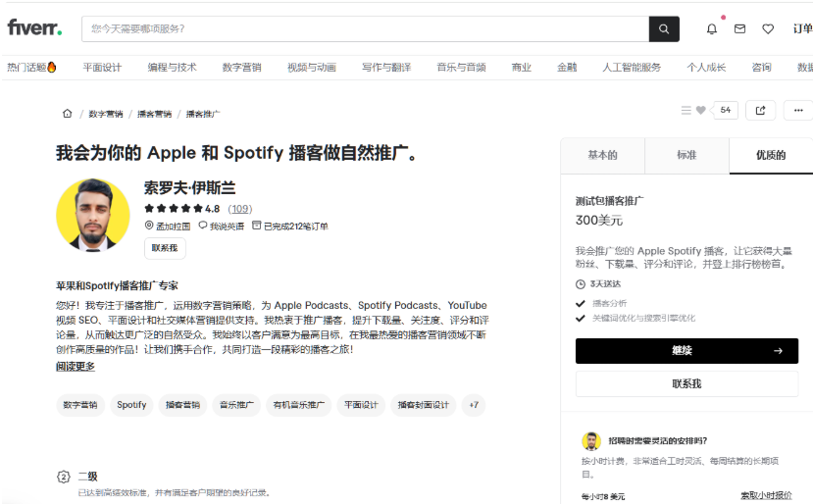Open the 订单 orders menu
Viewport: 813px width, 504px height.
[x=802, y=29]
